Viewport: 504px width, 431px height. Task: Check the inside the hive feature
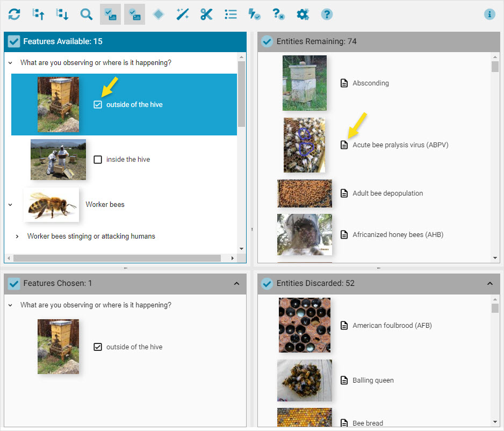click(x=98, y=159)
